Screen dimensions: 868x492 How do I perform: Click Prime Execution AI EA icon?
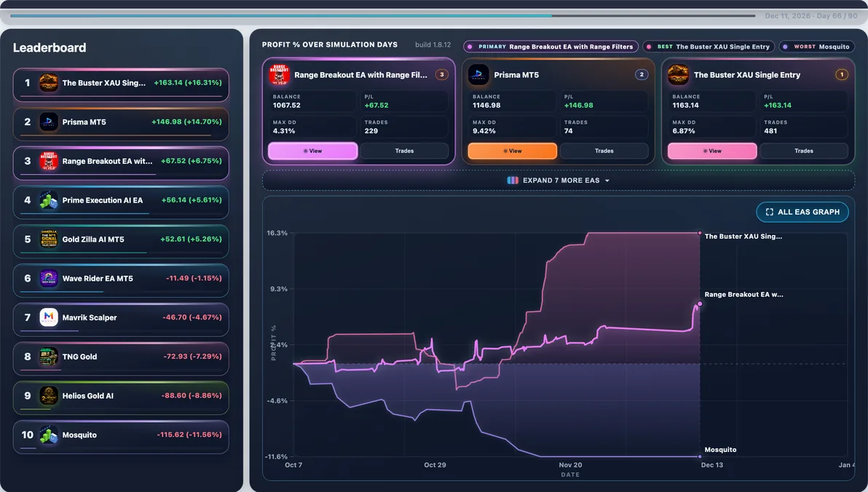coord(48,200)
